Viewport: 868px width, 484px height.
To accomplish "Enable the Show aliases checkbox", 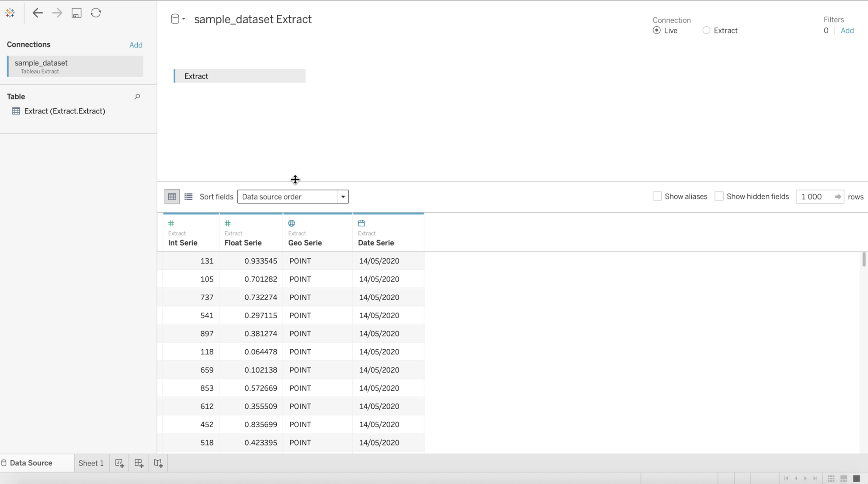I will (x=657, y=196).
